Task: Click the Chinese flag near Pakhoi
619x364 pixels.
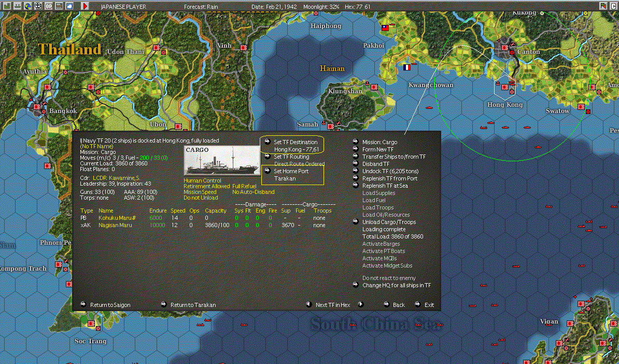Action: [385, 28]
